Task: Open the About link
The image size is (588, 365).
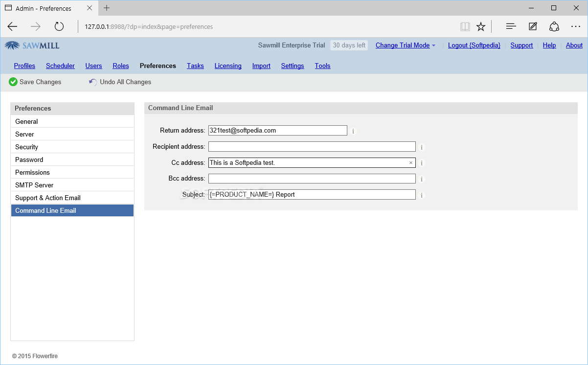Action: pos(574,45)
